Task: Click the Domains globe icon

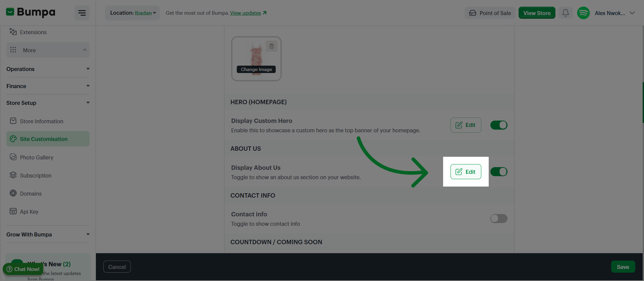Action: [13, 193]
